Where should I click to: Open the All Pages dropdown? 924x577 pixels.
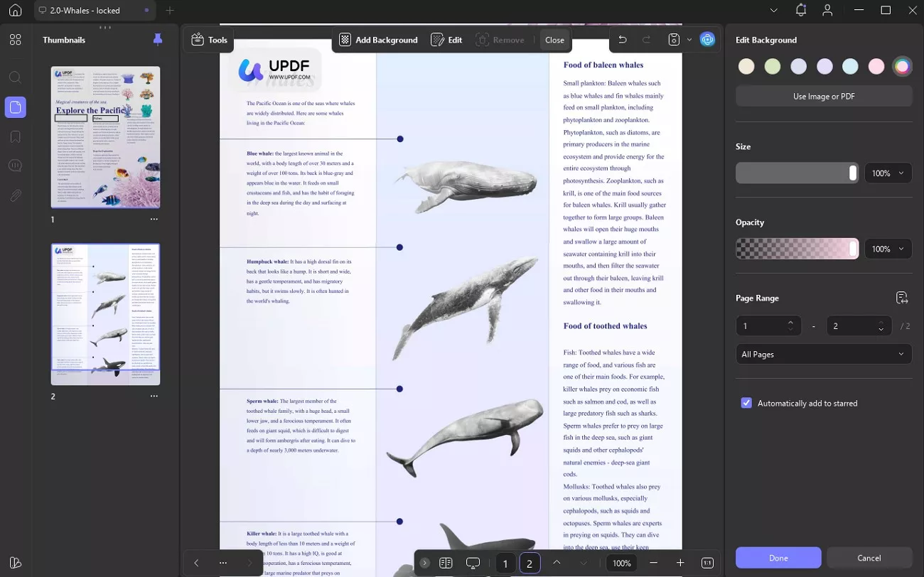click(x=824, y=354)
